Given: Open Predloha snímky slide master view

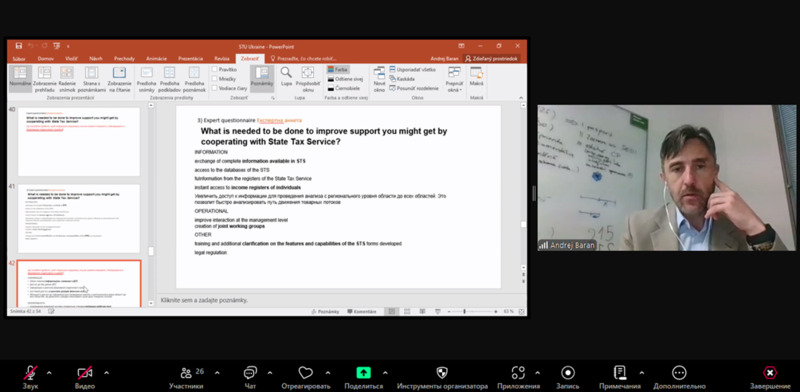Looking at the screenshot, I should pyautogui.click(x=146, y=79).
